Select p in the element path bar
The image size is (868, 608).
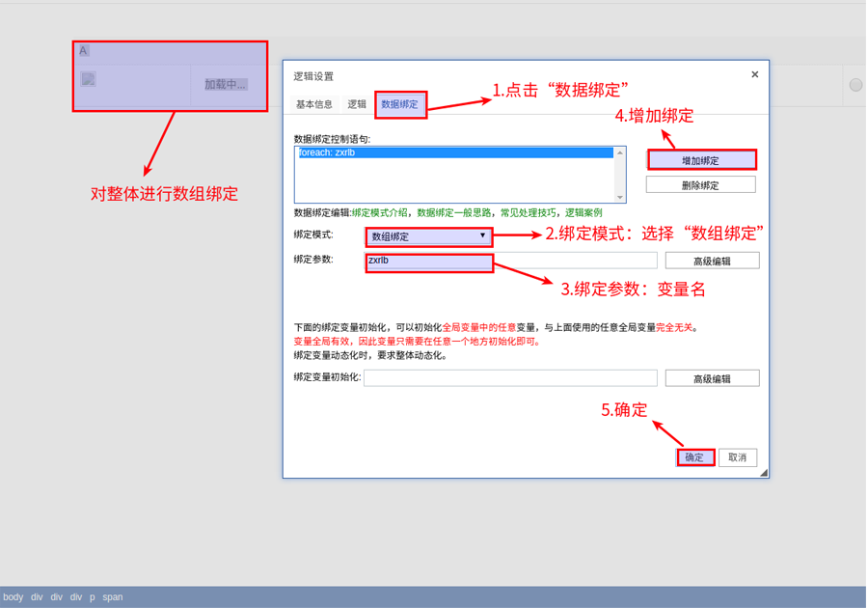92,597
